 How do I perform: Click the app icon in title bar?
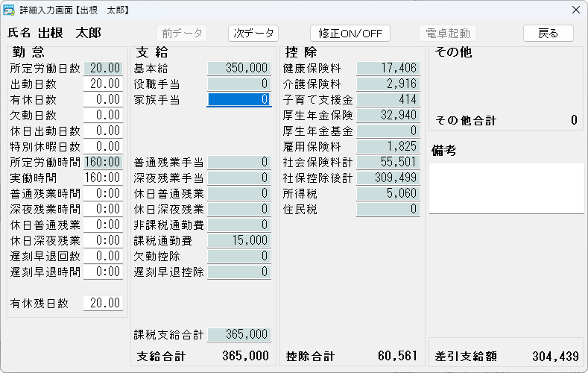(10, 10)
